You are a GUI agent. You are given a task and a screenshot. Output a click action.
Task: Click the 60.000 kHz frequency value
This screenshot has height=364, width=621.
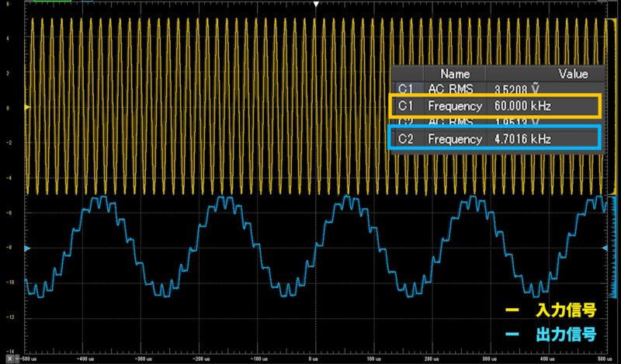pos(522,106)
